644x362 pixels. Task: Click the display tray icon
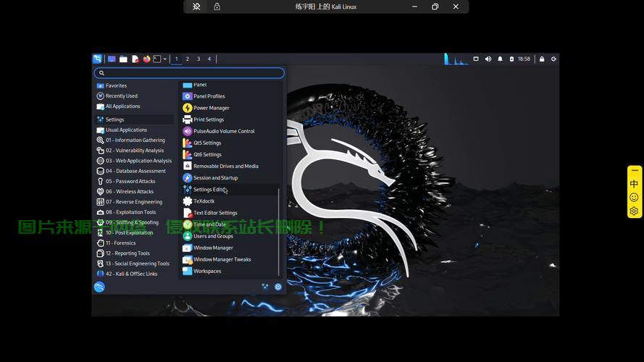pos(476,59)
